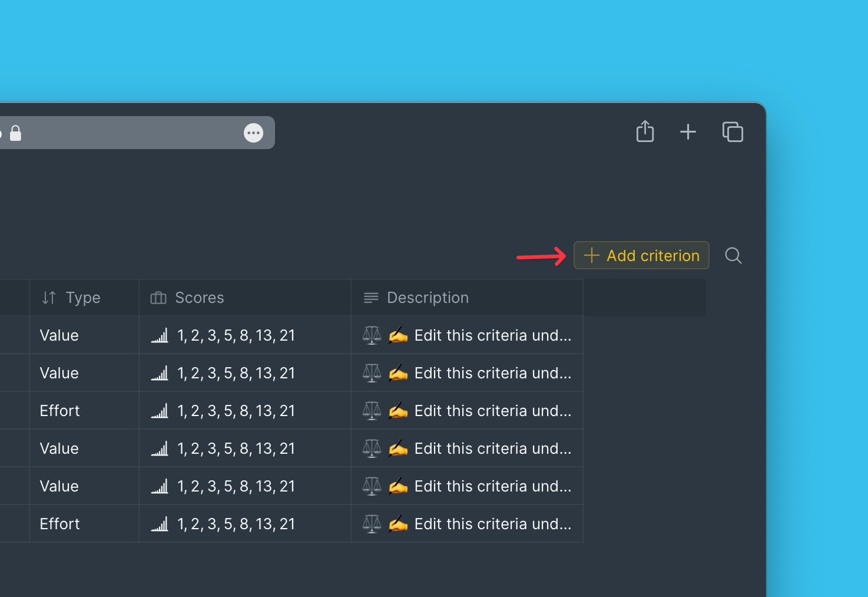
Task: Click the Add criterion button
Action: point(641,255)
